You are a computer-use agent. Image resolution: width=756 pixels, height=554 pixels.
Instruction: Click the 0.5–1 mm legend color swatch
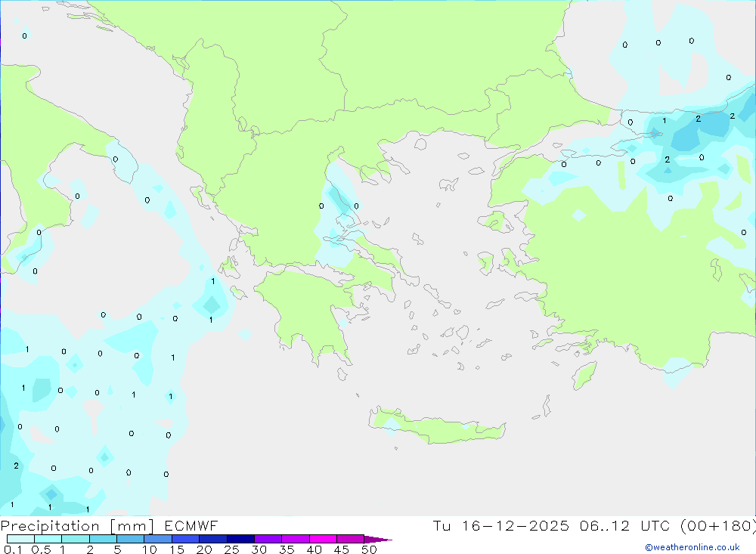(48, 539)
